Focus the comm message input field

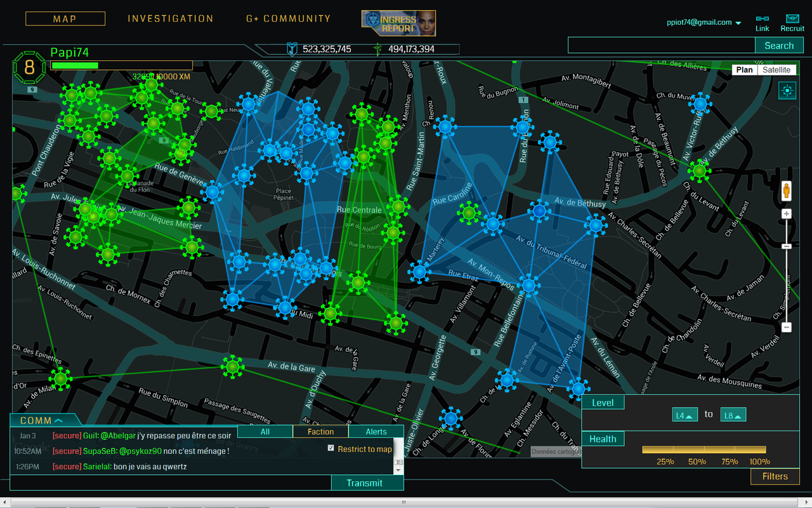click(x=171, y=483)
